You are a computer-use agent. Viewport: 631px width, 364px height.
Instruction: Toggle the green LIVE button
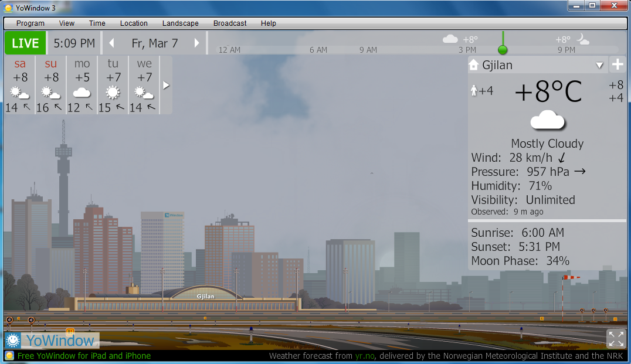click(25, 43)
